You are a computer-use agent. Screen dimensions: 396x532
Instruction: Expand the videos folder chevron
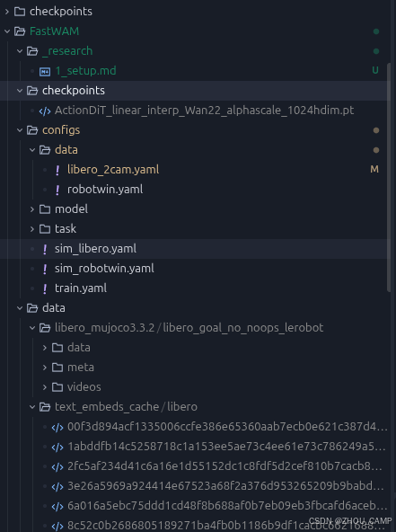coord(45,387)
